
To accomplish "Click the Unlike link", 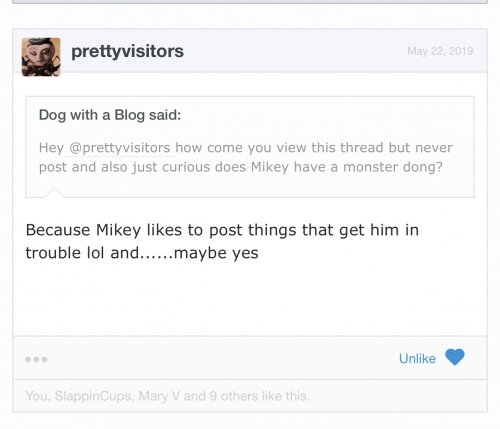I will pyautogui.click(x=417, y=359).
